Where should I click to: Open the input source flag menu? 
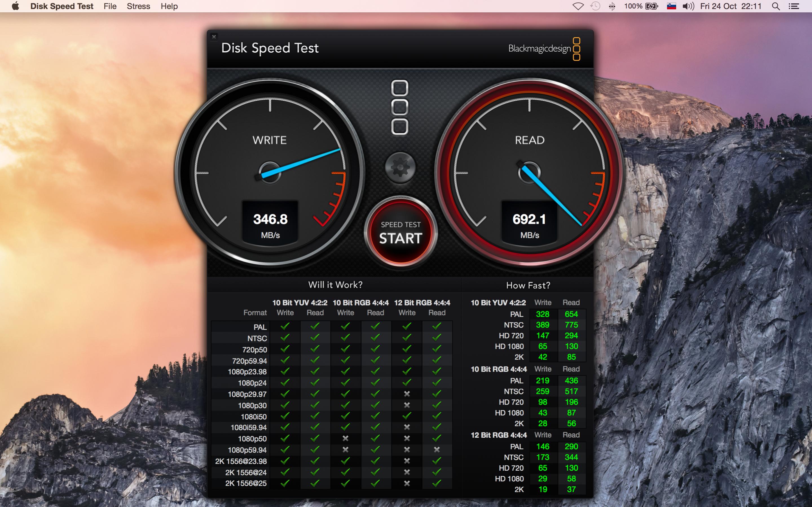pos(672,6)
